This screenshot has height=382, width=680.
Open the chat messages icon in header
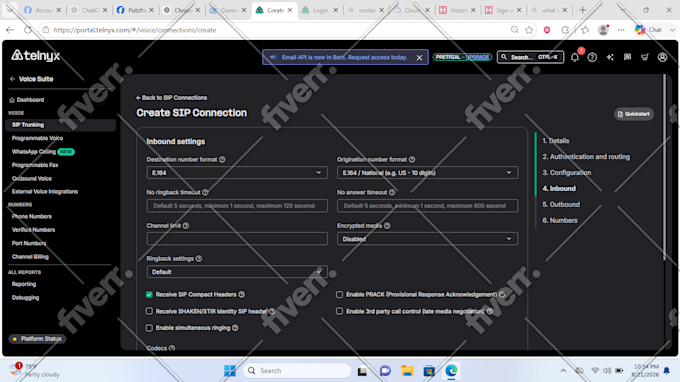(627, 57)
